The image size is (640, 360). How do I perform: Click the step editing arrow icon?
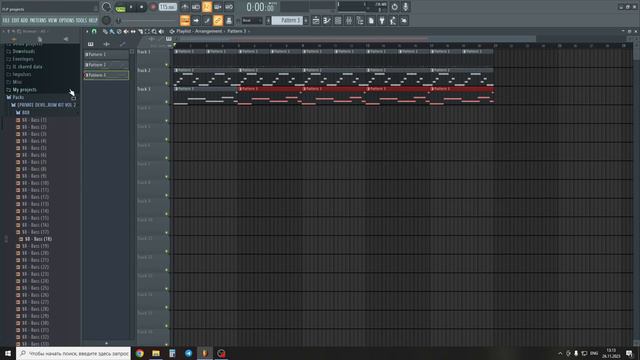[x=196, y=20]
